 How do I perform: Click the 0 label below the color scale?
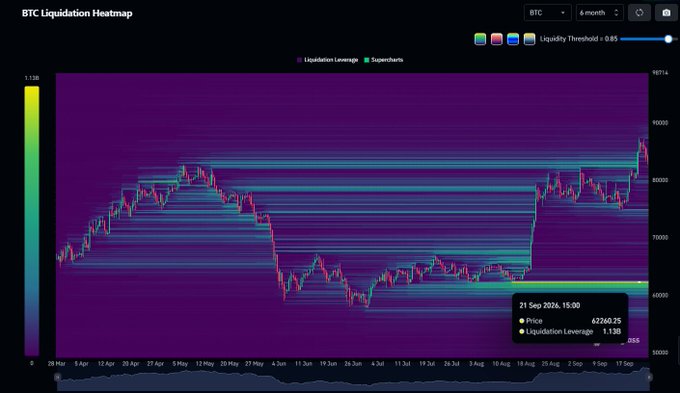point(31,363)
